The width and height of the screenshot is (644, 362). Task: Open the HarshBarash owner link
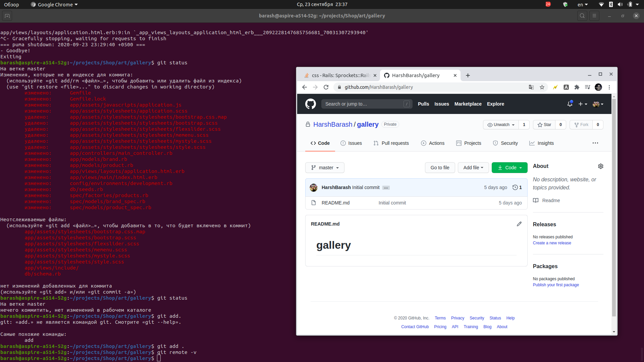click(333, 124)
